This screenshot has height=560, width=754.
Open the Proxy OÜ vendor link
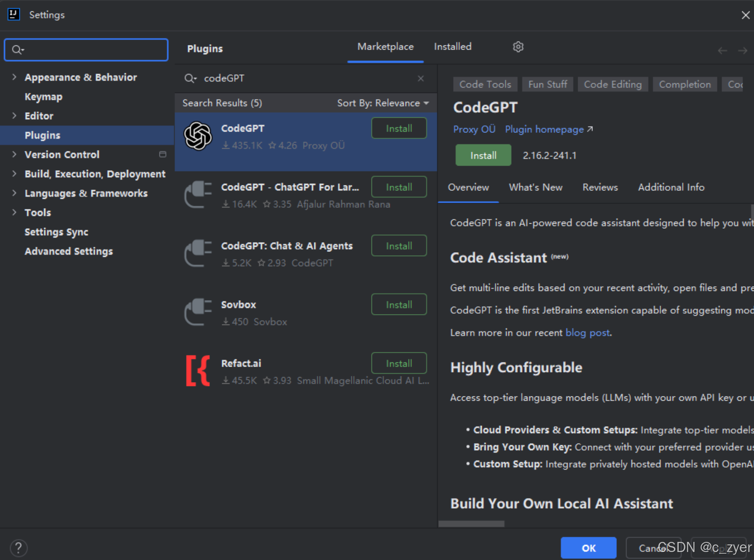[474, 129]
